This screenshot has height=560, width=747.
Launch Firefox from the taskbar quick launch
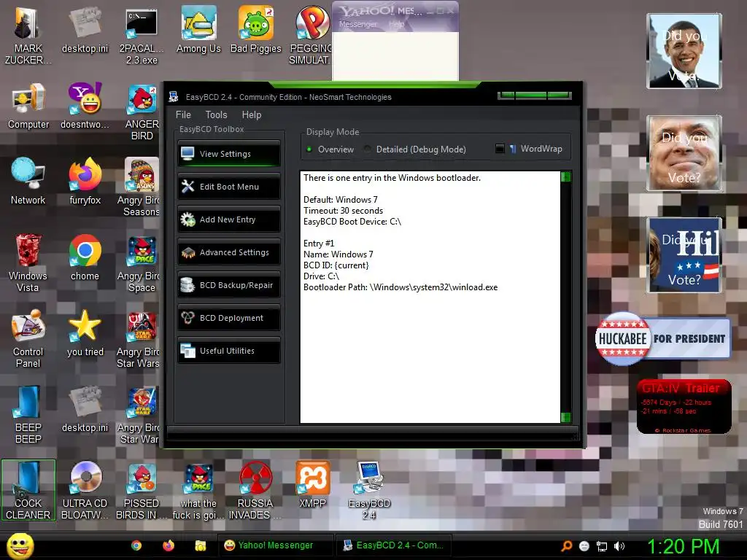pyautogui.click(x=169, y=545)
